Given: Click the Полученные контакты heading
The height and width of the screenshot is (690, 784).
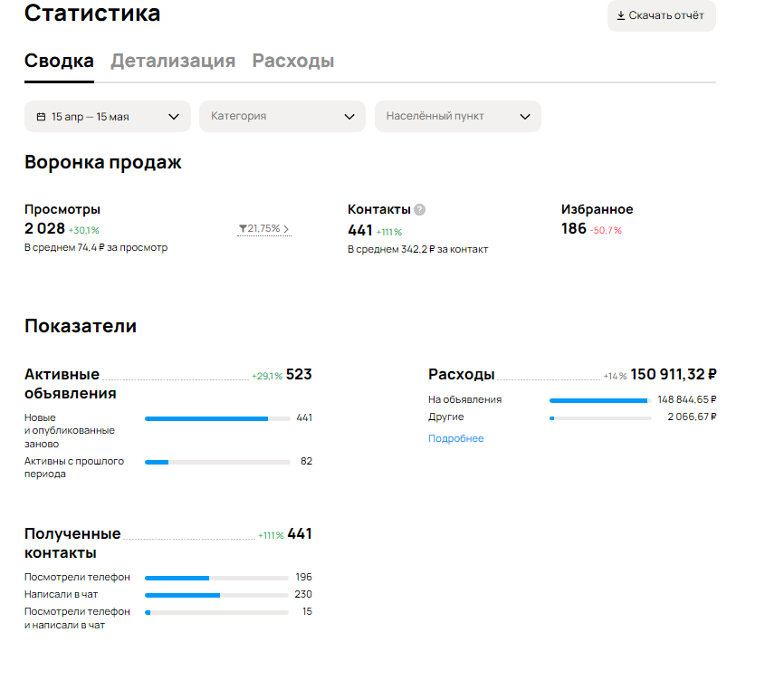Looking at the screenshot, I should 72,543.
